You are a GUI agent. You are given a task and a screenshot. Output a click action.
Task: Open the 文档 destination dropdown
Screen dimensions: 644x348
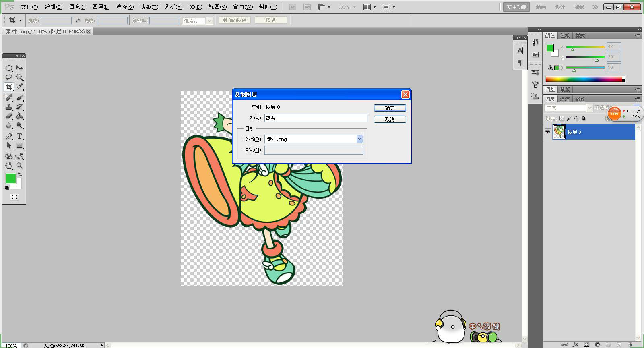(359, 139)
